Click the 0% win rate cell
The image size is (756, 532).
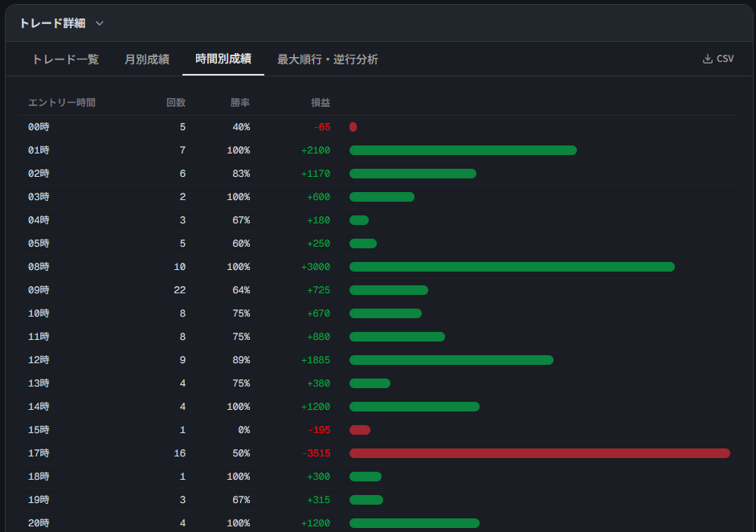(x=244, y=430)
